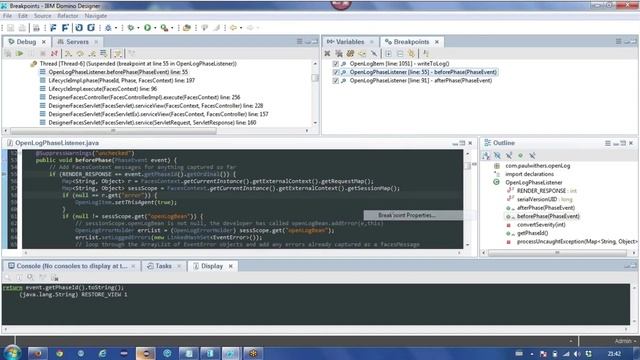Click the magnifier Inspect icon in Display toolbar
This screenshot has height=360, width=640.
coord(31,278)
